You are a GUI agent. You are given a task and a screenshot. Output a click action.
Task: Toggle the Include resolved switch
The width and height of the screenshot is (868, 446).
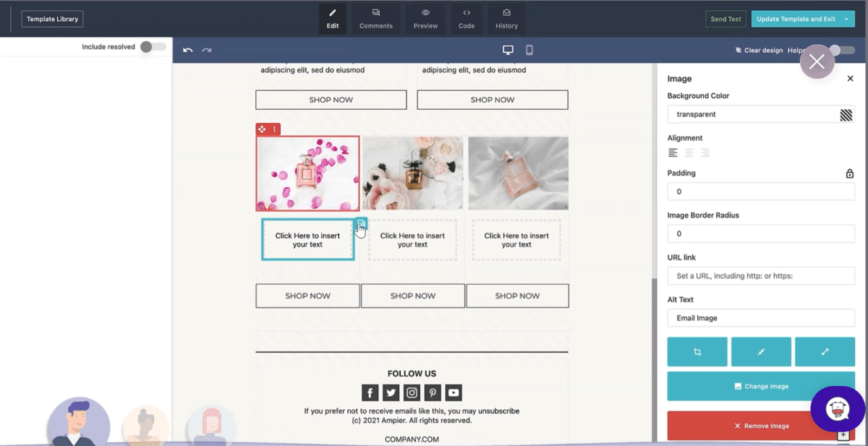(x=152, y=47)
